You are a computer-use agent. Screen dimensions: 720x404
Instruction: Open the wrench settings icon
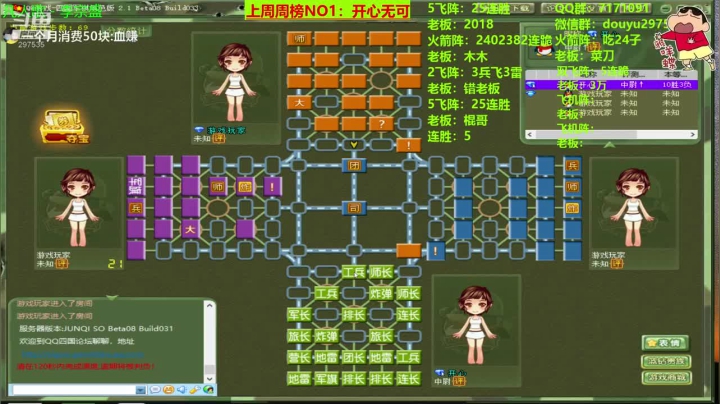(x=195, y=390)
